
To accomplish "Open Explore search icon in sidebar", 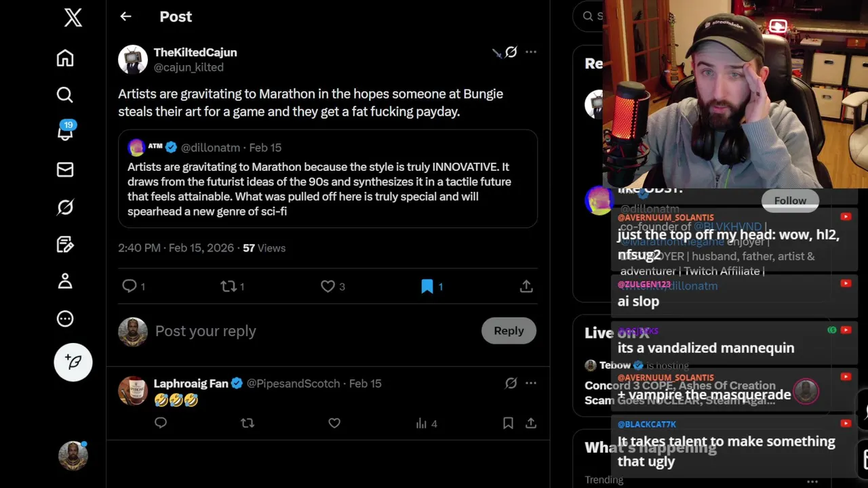I will coord(65,95).
